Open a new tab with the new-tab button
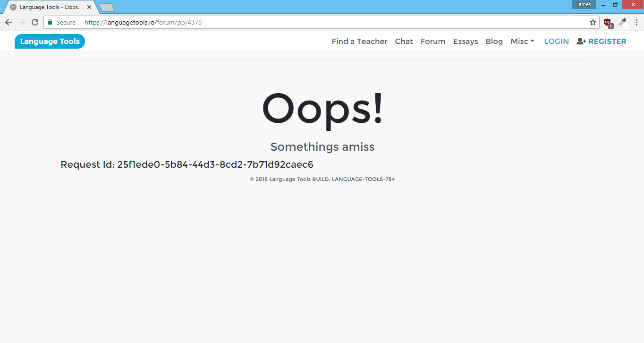This screenshot has width=644, height=343. pos(107,7)
